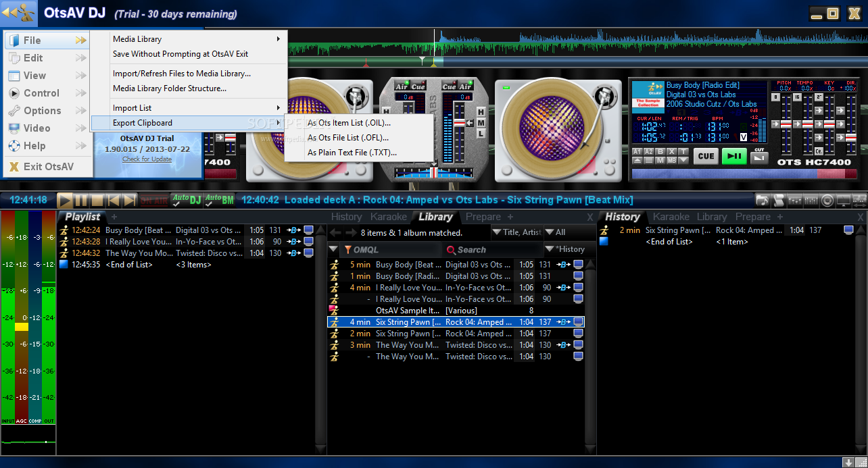Click the library Search field
Image resolution: width=868 pixels, height=468 pixels.
point(491,249)
